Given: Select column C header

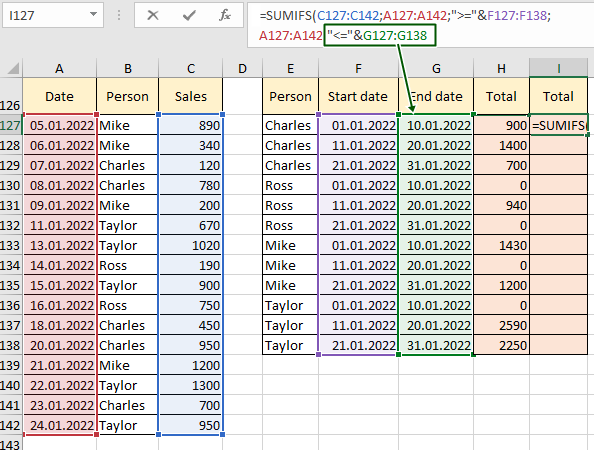Looking at the screenshot, I should 191,69.
